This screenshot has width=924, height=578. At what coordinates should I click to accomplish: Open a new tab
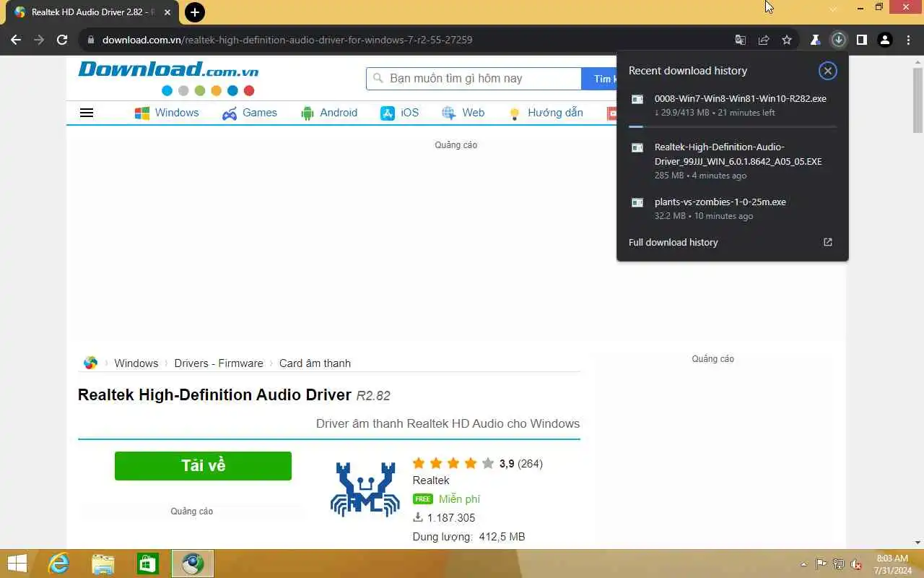tap(194, 12)
